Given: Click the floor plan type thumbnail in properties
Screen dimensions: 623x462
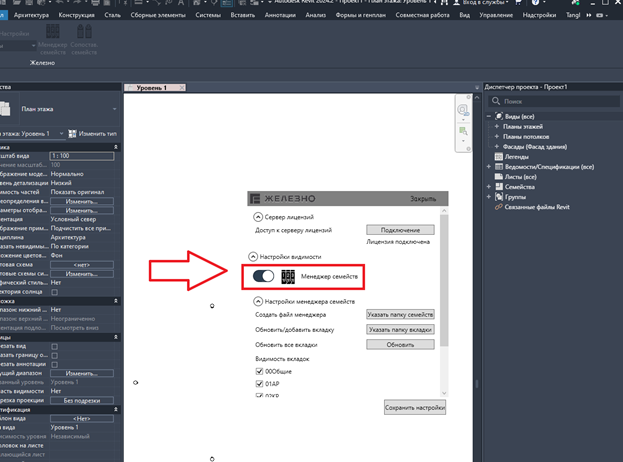Looking at the screenshot, I should 5,109.
